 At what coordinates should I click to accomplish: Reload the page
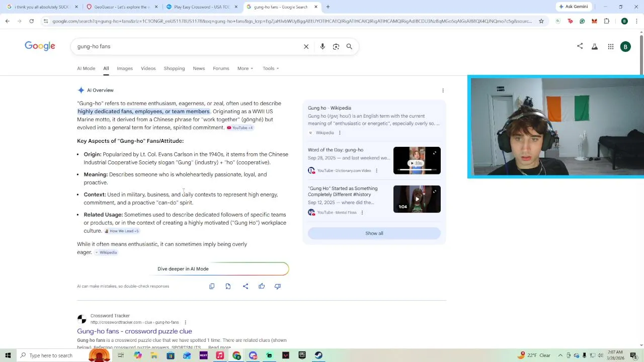(31, 21)
